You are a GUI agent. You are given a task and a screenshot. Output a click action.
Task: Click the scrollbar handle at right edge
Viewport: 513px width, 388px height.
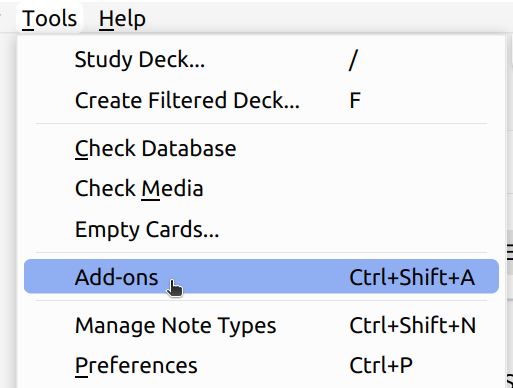pyautogui.click(x=510, y=252)
